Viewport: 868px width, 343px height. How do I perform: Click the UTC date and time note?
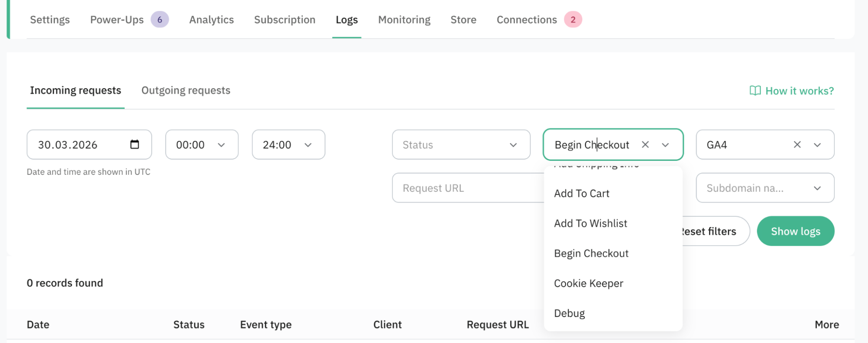click(89, 172)
